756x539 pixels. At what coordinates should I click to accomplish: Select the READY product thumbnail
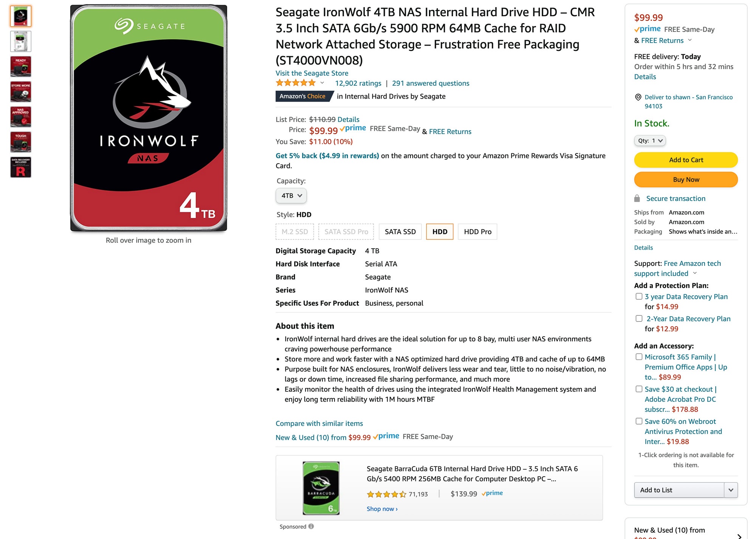pos(21,66)
